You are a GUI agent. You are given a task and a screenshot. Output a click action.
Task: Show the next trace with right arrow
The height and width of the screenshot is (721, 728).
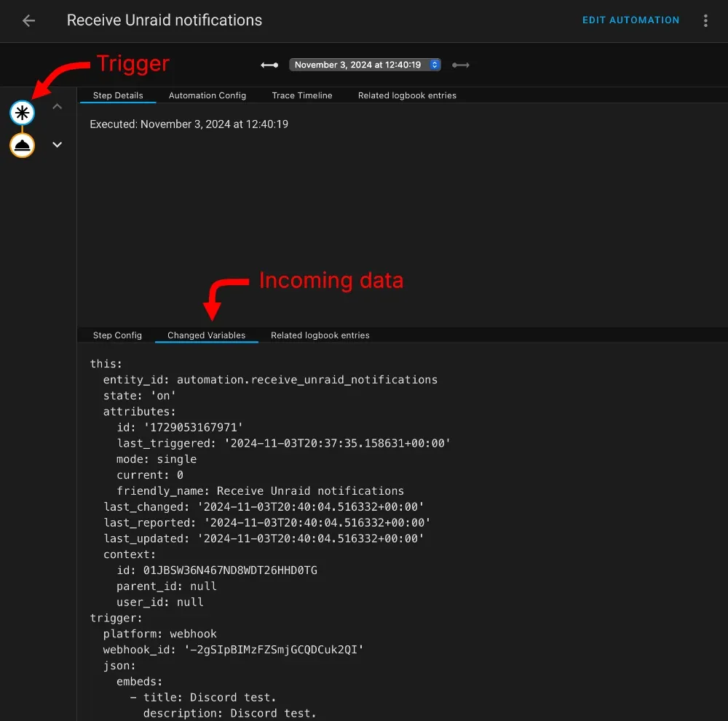[461, 65]
